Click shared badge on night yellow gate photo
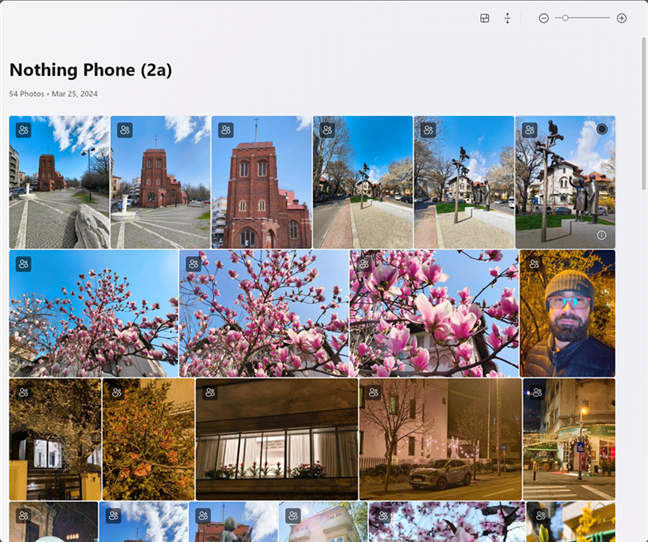Viewport: 648px width, 542px height. coord(24,392)
